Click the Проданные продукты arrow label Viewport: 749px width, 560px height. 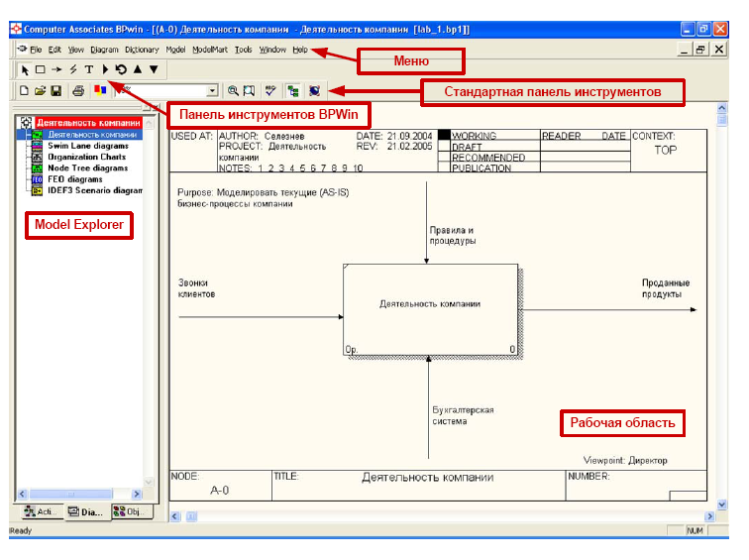point(666,288)
